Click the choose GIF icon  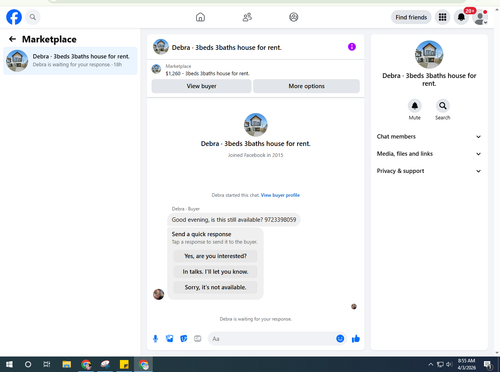click(198, 339)
